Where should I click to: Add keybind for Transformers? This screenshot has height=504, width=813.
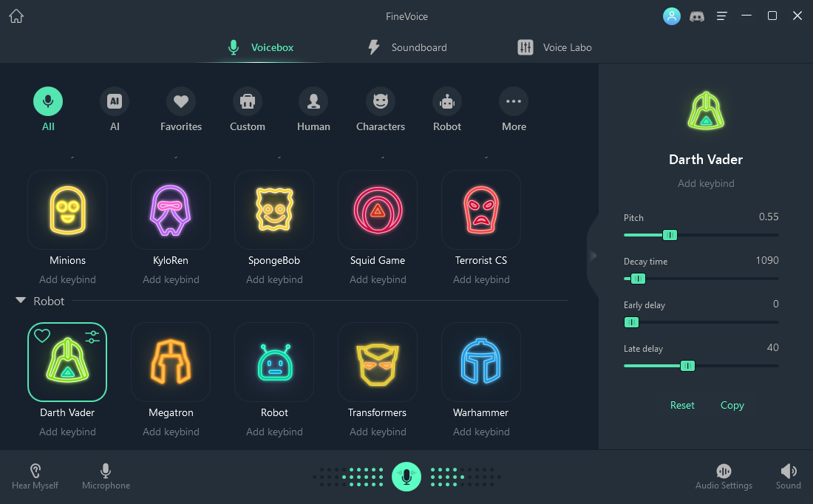(x=378, y=432)
